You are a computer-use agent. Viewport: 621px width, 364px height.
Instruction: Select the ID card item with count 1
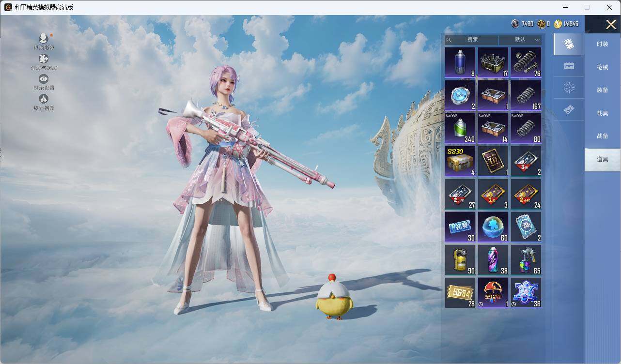[x=493, y=161]
